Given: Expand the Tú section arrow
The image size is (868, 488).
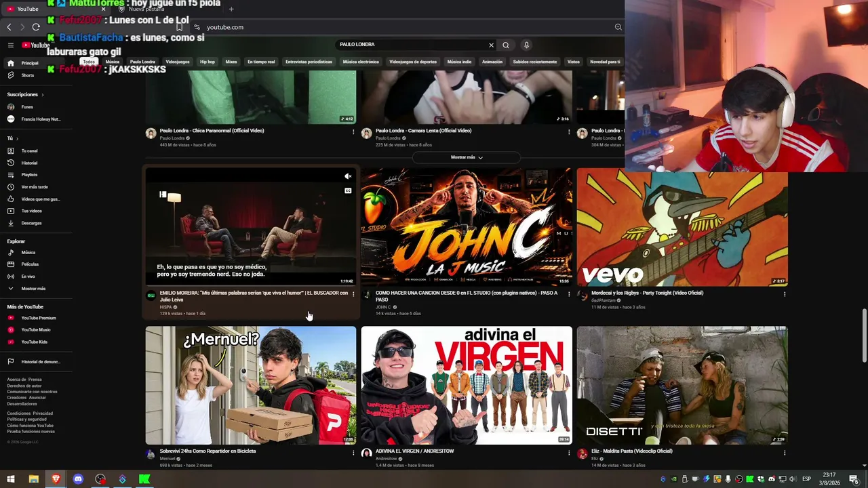Looking at the screenshot, I should pos(18,138).
